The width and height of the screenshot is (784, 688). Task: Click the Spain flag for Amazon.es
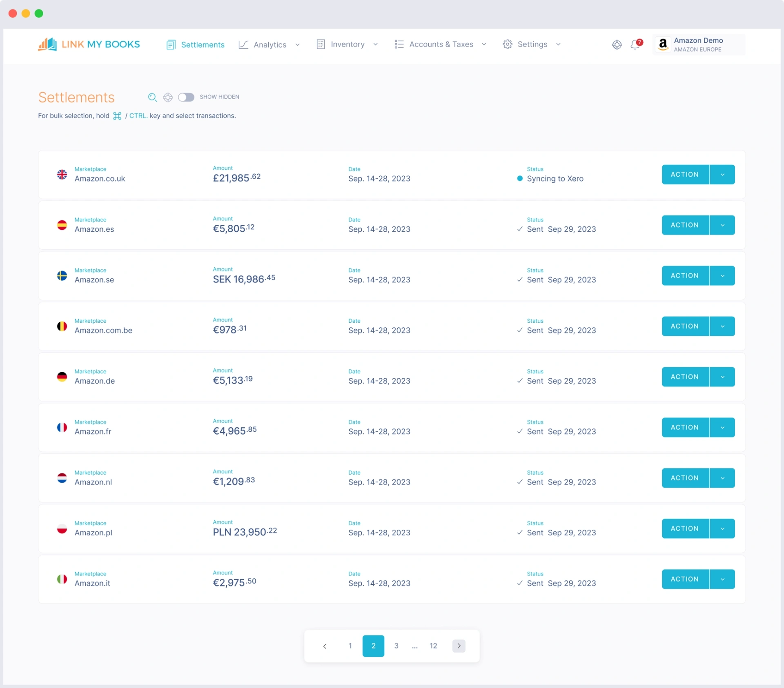click(62, 225)
